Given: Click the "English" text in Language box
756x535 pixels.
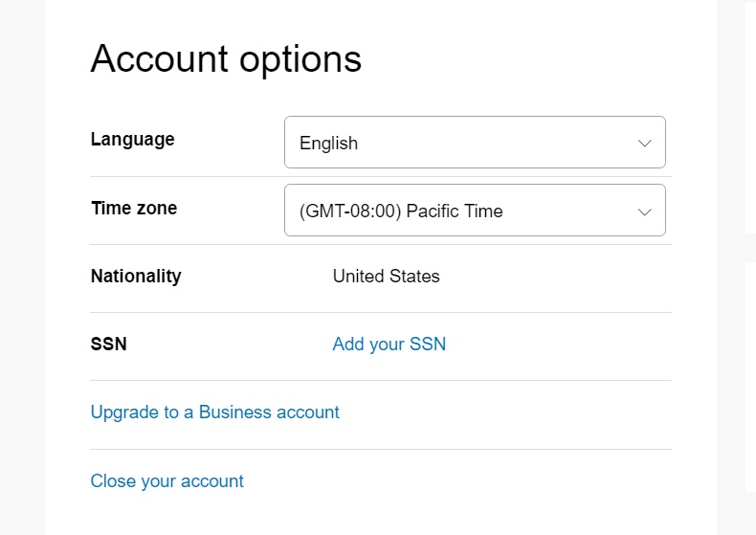Looking at the screenshot, I should (328, 144).
